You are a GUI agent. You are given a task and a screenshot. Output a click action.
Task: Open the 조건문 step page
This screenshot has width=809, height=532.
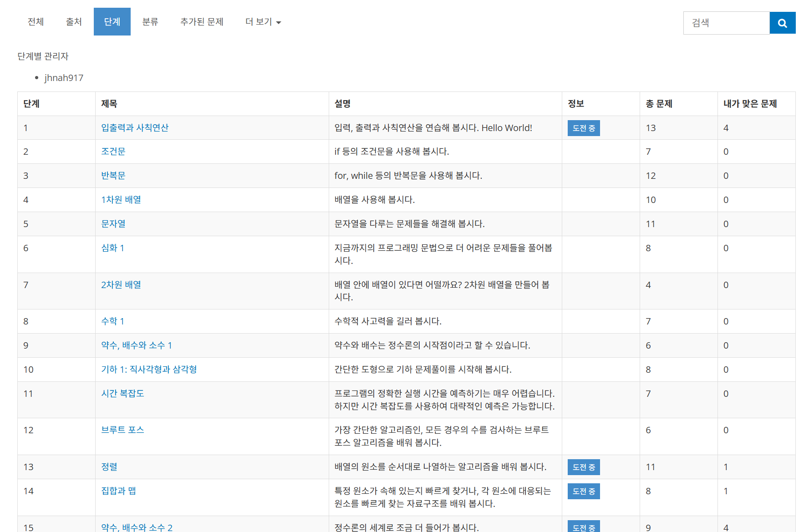coord(114,152)
